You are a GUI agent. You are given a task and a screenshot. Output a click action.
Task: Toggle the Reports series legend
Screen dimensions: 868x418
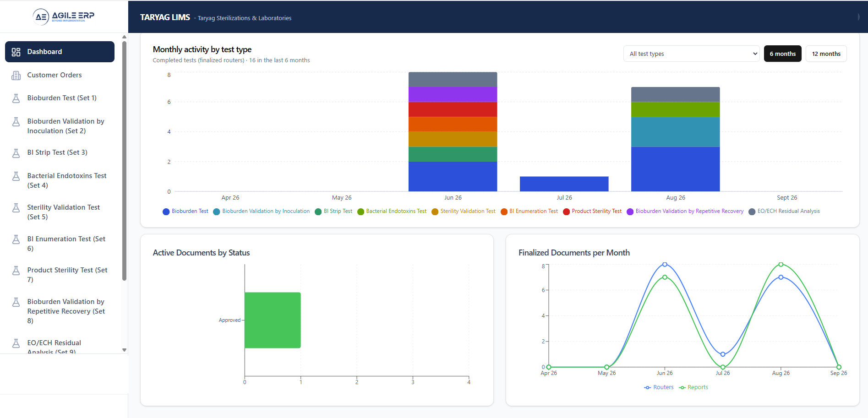693,387
